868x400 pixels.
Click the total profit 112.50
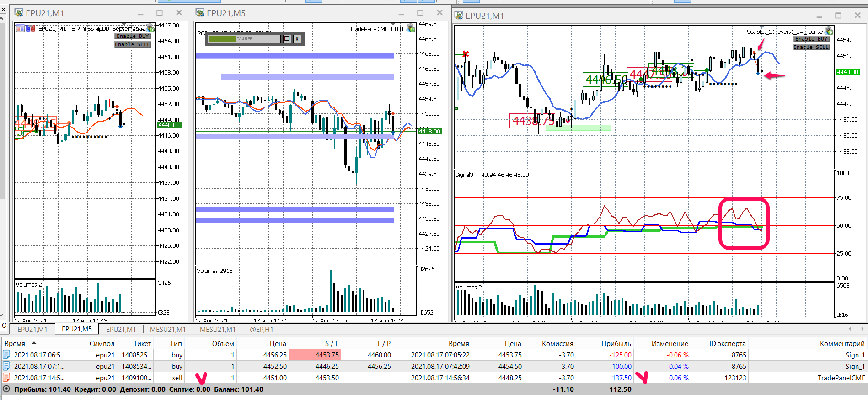(620, 389)
